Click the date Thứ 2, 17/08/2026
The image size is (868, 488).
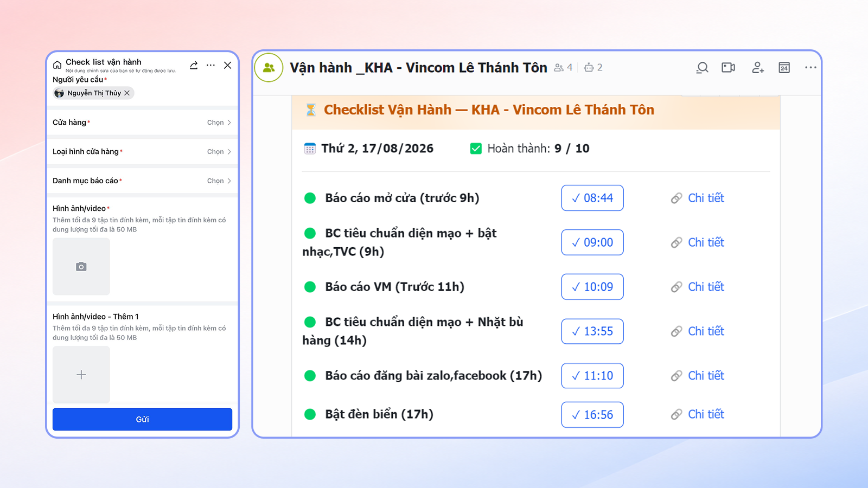(377, 149)
